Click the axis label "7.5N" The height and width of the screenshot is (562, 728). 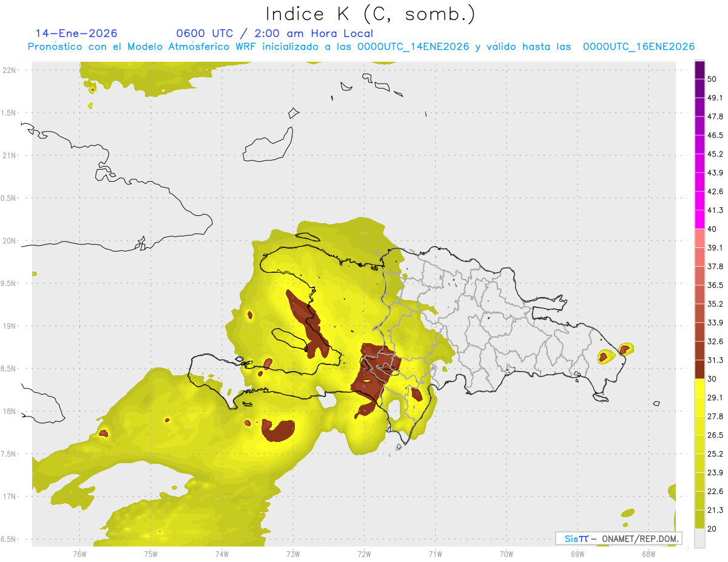[9, 454]
